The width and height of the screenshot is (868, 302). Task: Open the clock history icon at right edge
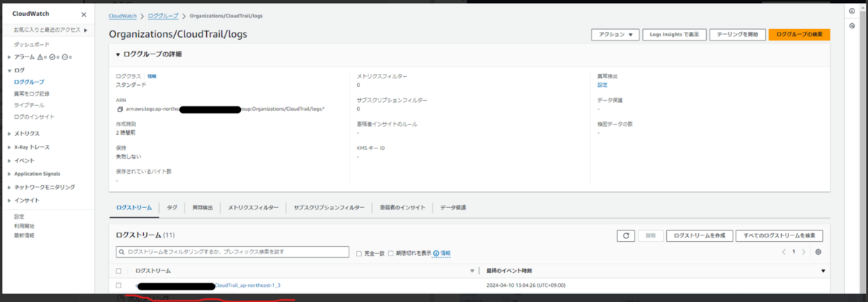[851, 25]
